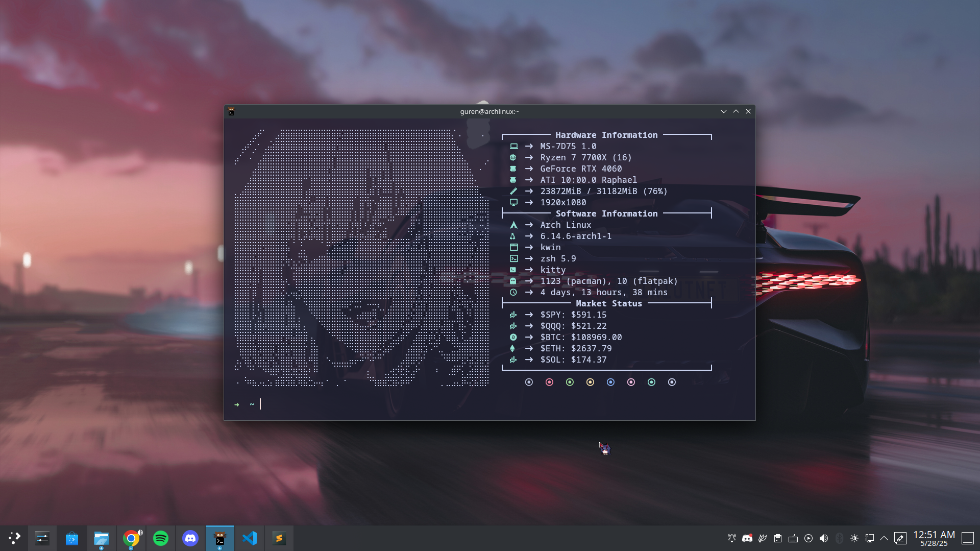Click the Arch Linux text
The width and height of the screenshot is (980, 551).
point(566,225)
